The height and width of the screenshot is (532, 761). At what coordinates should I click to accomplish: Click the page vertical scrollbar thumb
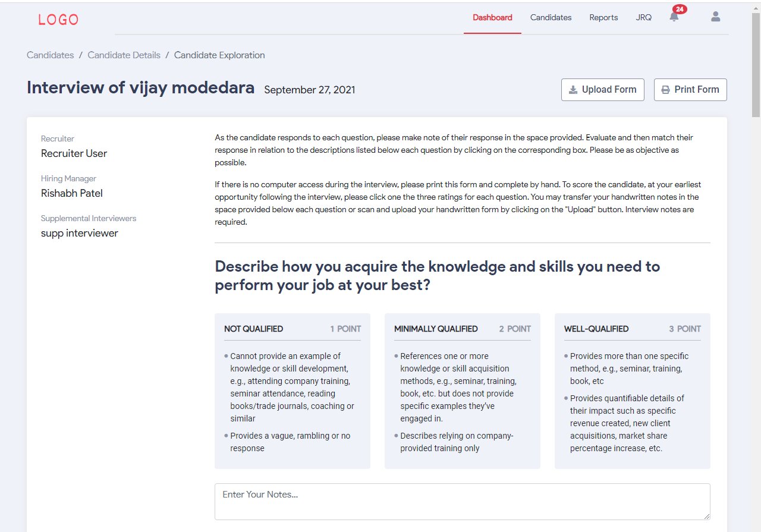click(756, 65)
